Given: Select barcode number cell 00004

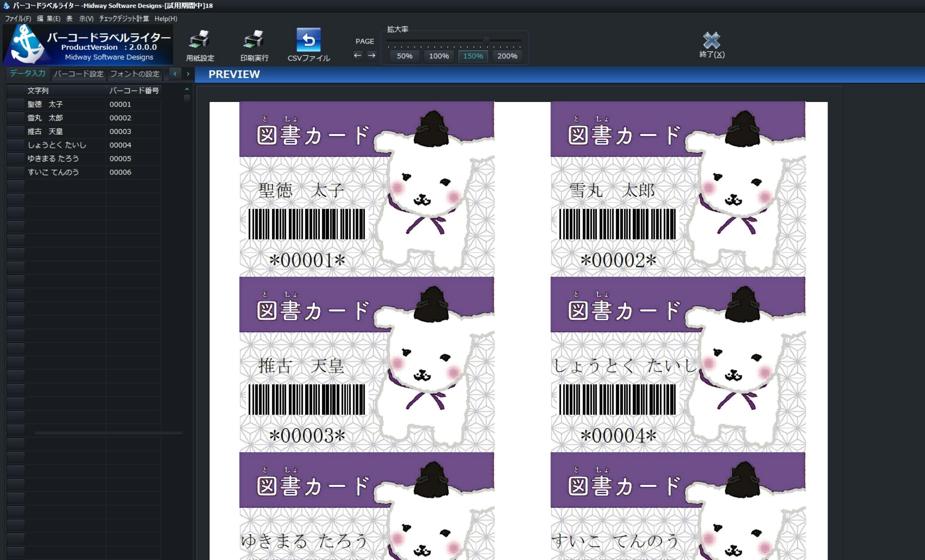Looking at the screenshot, I should pyautogui.click(x=134, y=145).
